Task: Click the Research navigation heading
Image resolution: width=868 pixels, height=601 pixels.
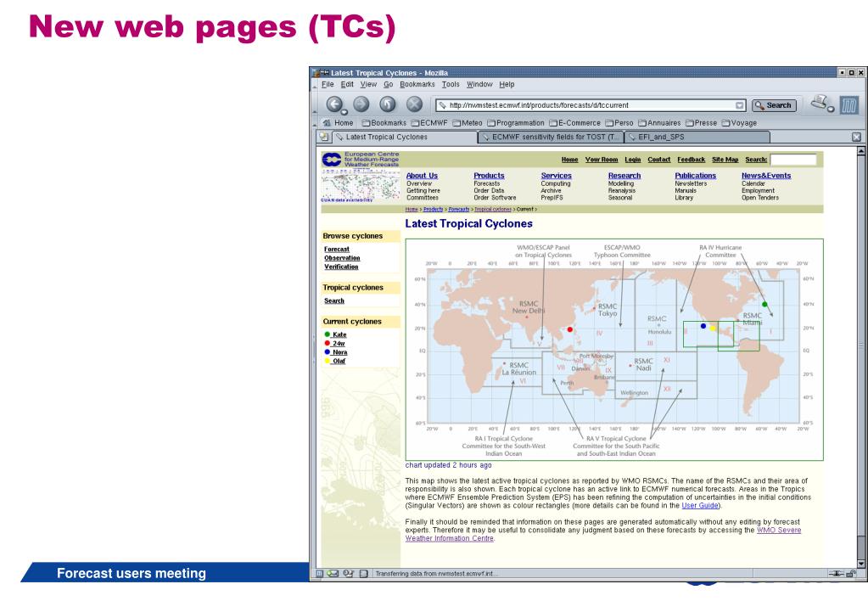Action: tap(624, 176)
